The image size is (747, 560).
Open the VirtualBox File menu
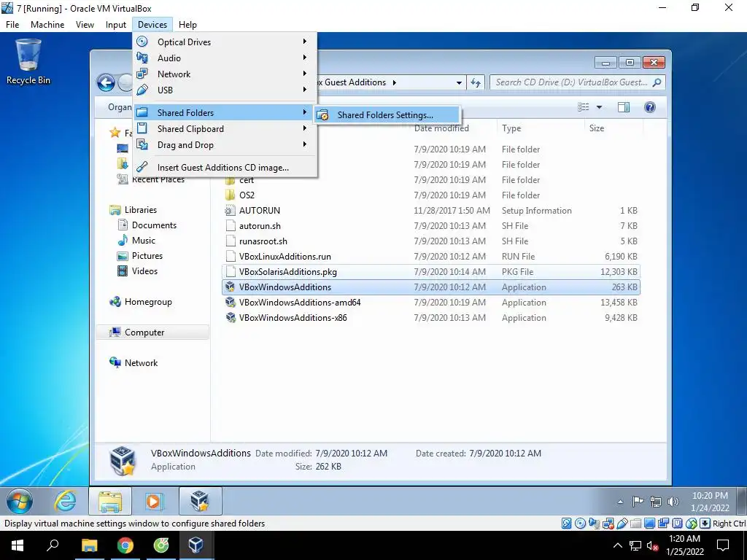(x=12, y=24)
